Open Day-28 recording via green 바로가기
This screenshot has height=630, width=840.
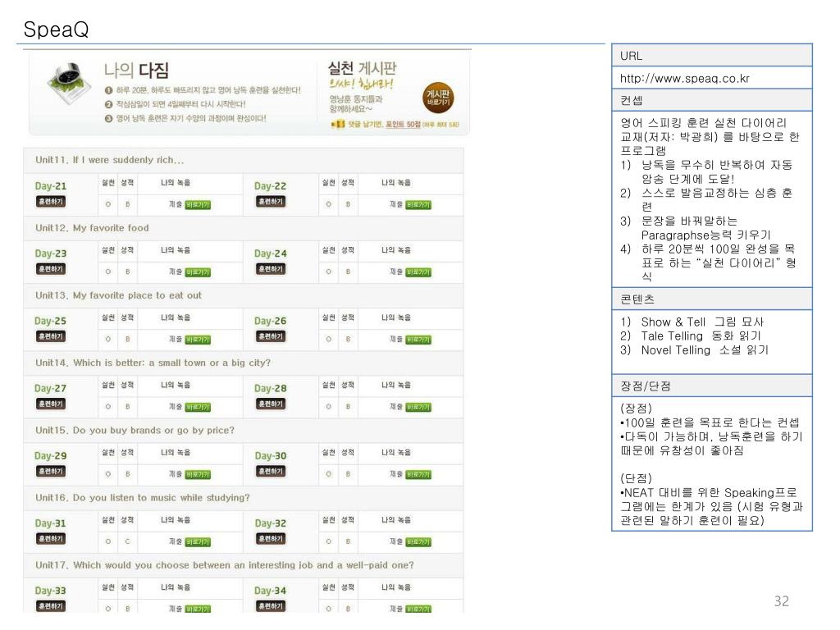(x=418, y=408)
